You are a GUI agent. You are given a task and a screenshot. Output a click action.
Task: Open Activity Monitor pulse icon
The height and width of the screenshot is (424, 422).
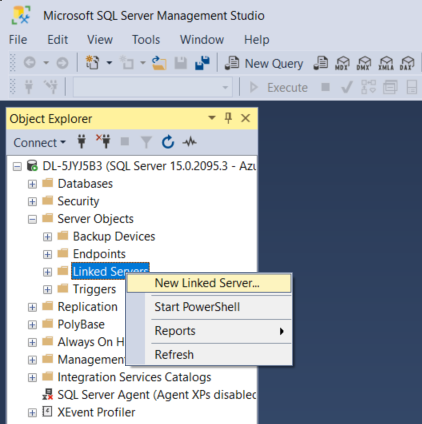click(189, 142)
